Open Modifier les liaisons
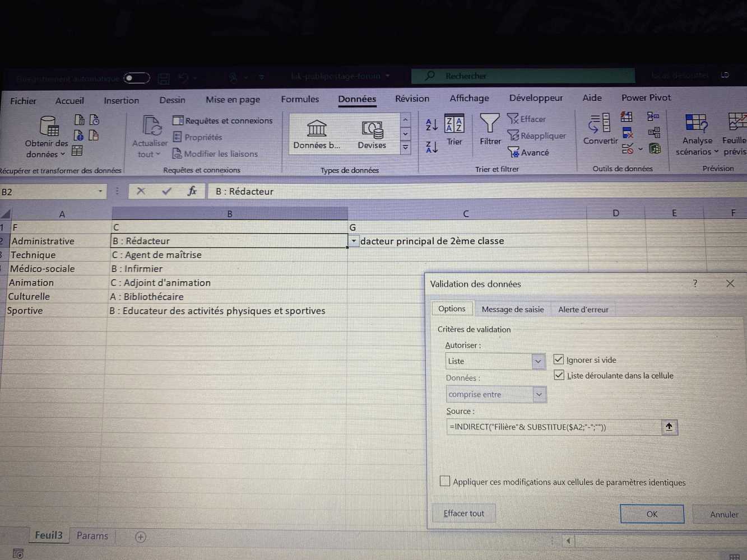The height and width of the screenshot is (560, 747). click(215, 153)
